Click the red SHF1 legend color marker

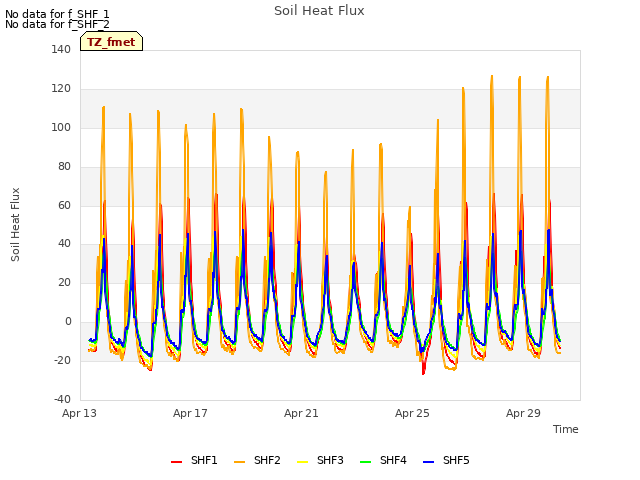click(x=176, y=462)
